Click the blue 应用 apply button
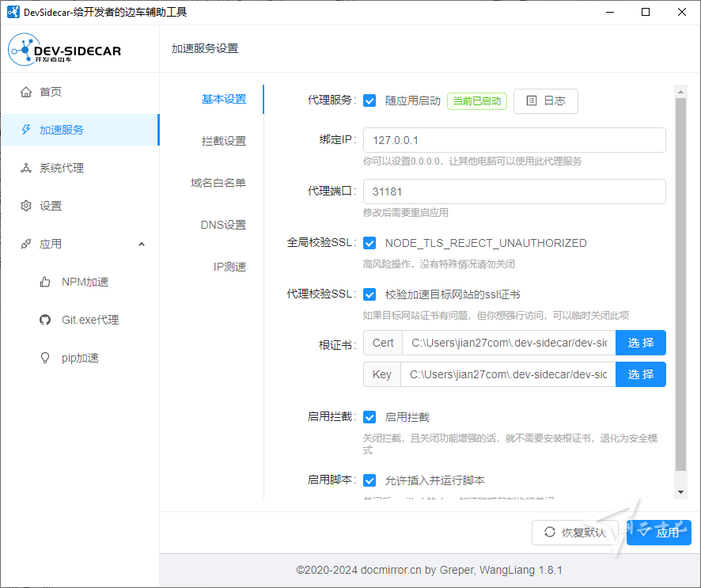Image resolution: width=701 pixels, height=588 pixels. (659, 533)
